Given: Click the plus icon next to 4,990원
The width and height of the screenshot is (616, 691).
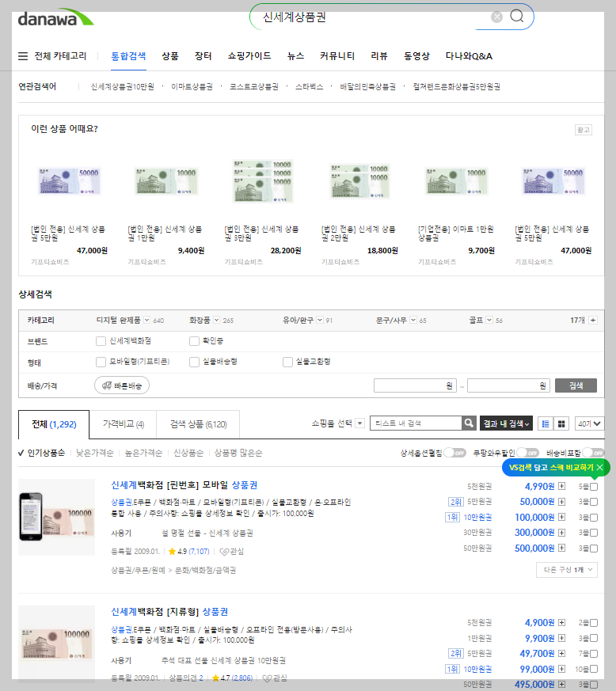Looking at the screenshot, I should pos(562,486).
